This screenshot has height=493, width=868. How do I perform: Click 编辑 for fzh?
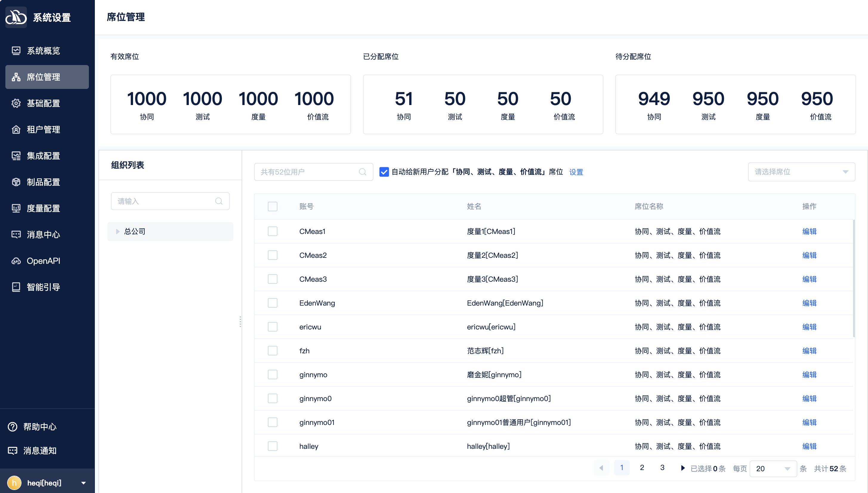(809, 351)
